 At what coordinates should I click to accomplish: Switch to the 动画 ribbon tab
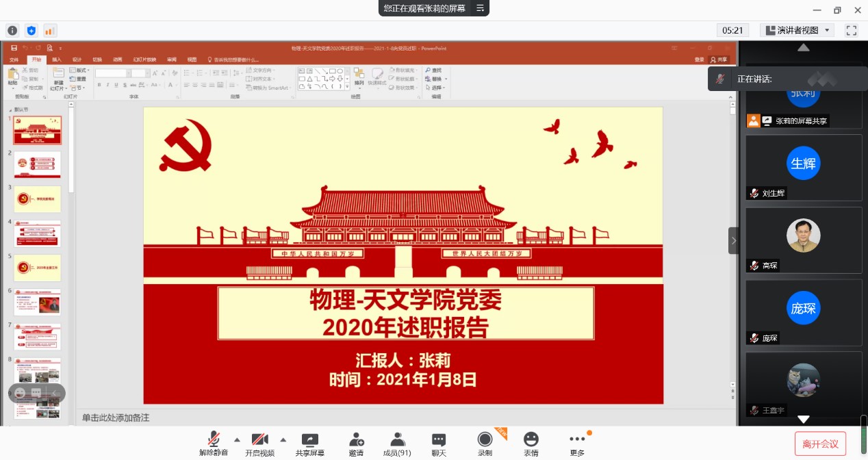(118, 60)
